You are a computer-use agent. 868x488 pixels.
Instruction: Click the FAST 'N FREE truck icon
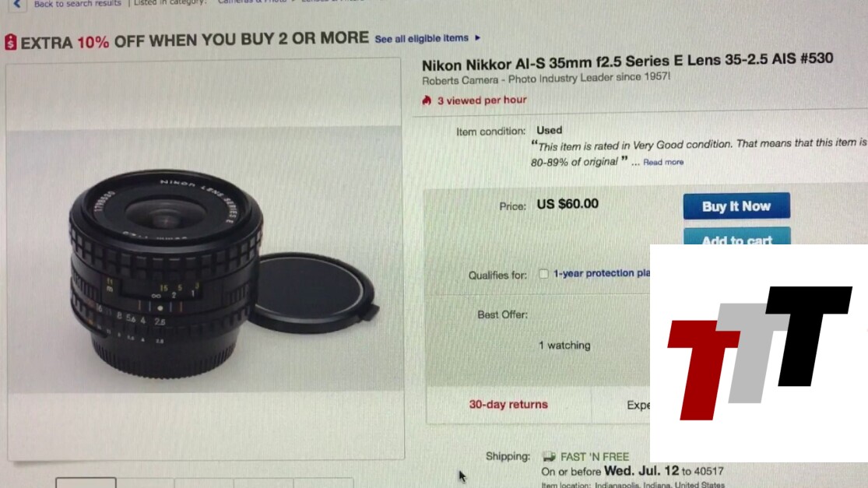[549, 456]
